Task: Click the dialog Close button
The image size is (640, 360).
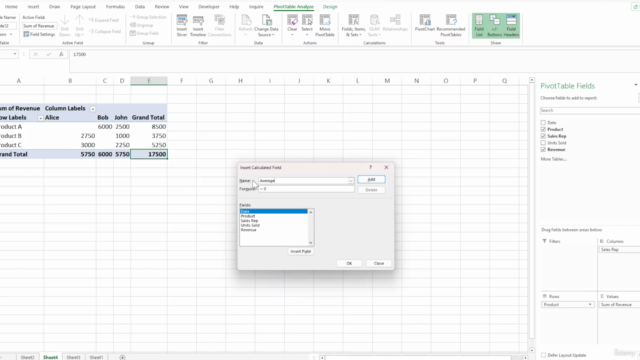Action: [x=379, y=263]
